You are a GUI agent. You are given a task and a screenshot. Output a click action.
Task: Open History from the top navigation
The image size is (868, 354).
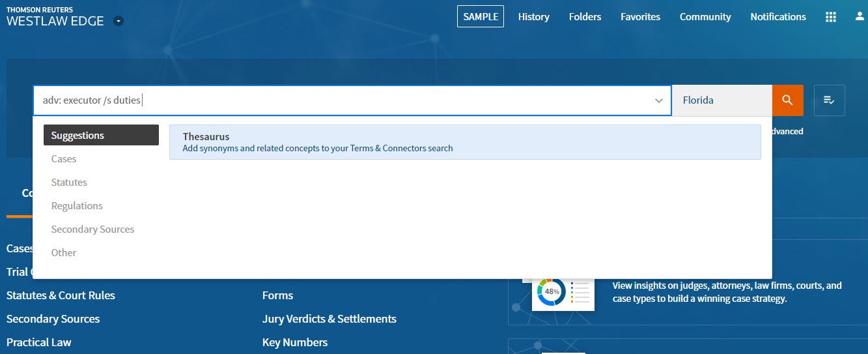533,17
